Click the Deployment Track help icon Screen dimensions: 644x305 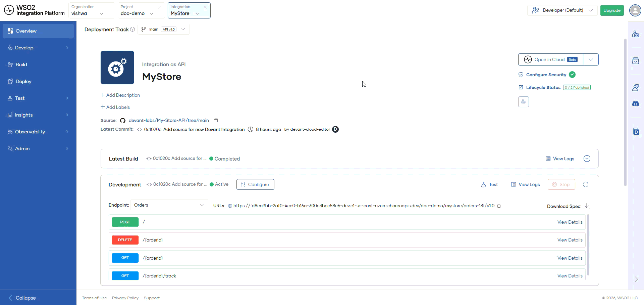(132, 29)
